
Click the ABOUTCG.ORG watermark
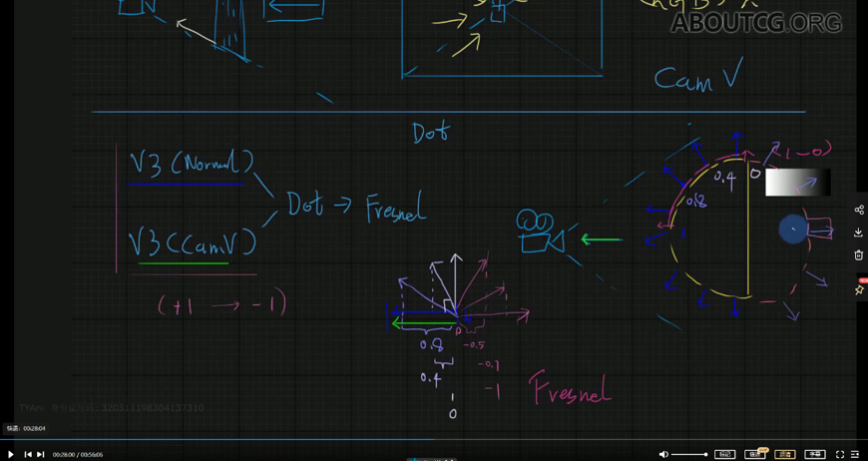pyautogui.click(x=755, y=23)
